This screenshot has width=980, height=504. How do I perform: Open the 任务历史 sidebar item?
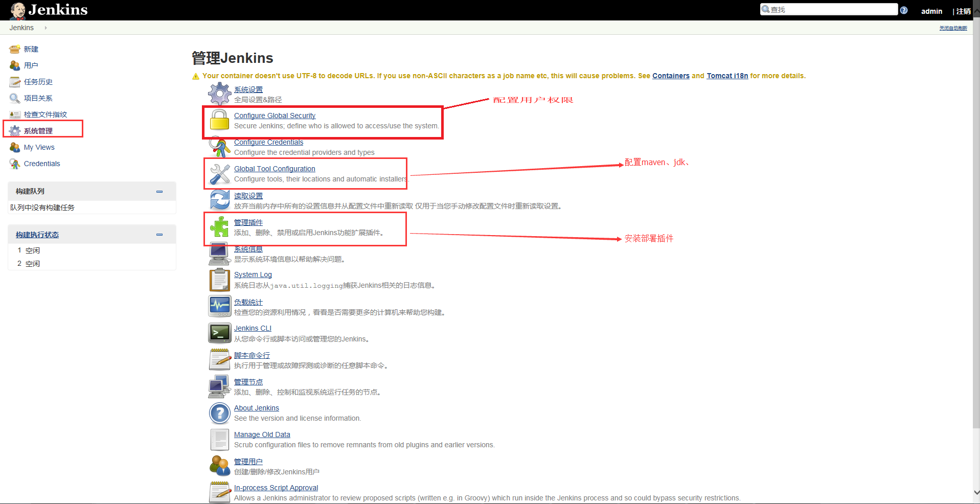(38, 82)
